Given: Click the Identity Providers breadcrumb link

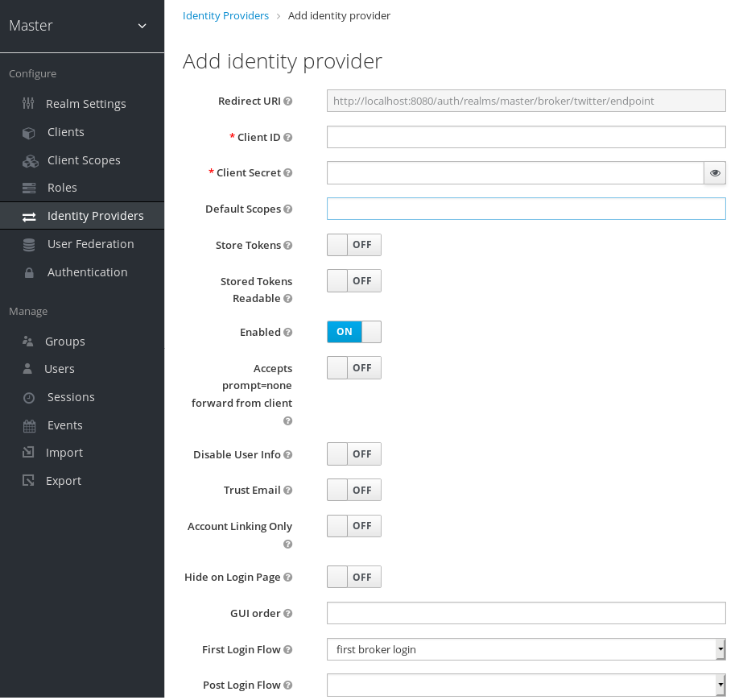Looking at the screenshot, I should (225, 15).
